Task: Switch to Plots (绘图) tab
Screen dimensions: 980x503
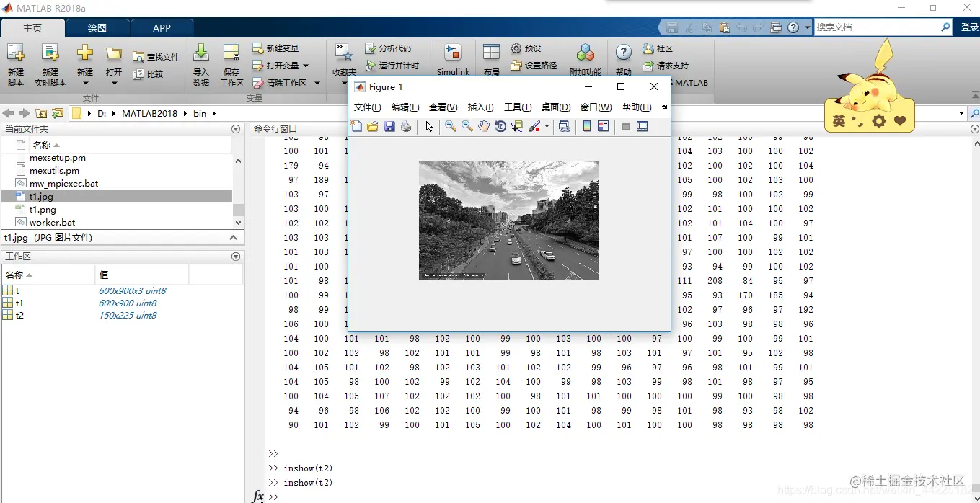Action: point(97,28)
